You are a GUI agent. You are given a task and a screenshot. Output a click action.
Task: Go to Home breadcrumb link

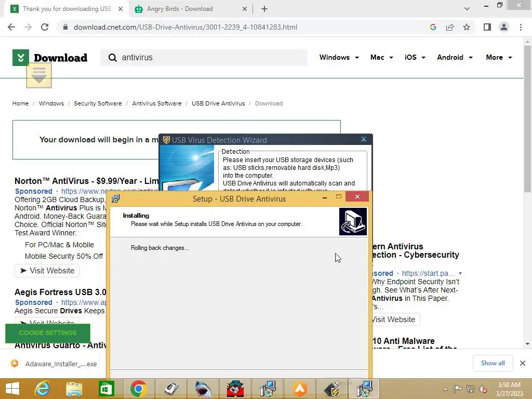20,103
